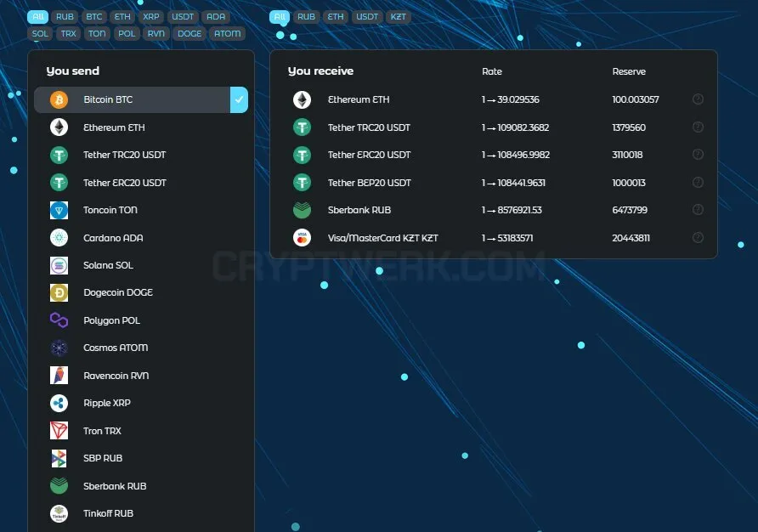Screen dimensions: 758x532
Task: Filter send currencies by RUB
Action: coord(65,16)
